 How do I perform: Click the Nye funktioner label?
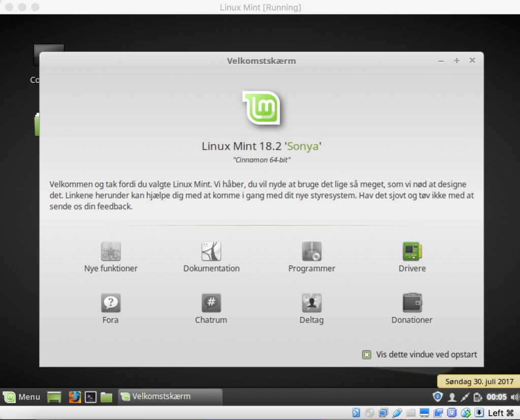(x=111, y=268)
